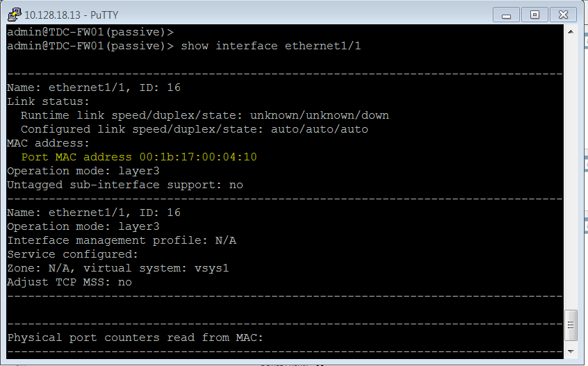Click the Runtime link speed/duplex/state line
Image resolution: width=588 pixels, height=366 pixels.
pos(204,115)
